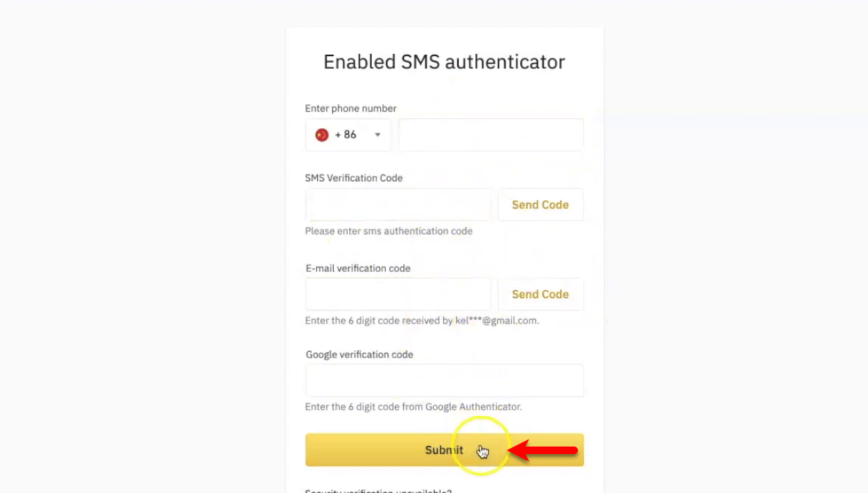The height and width of the screenshot is (493, 868).
Task: Focus the phone number input field
Action: click(x=490, y=135)
